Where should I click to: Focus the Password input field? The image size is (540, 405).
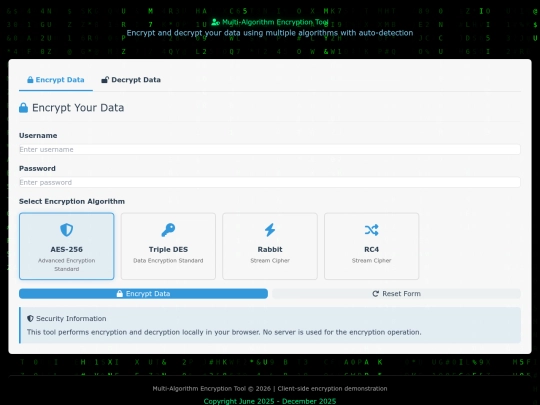pos(270,183)
